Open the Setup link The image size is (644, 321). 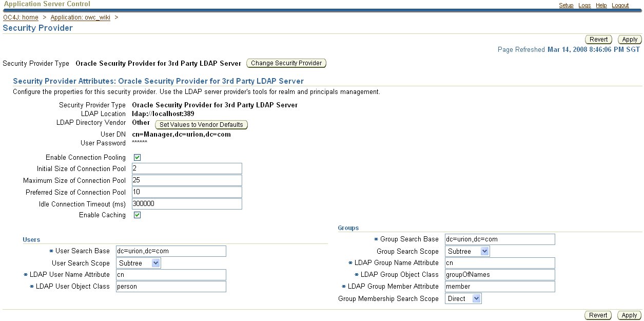click(x=566, y=5)
